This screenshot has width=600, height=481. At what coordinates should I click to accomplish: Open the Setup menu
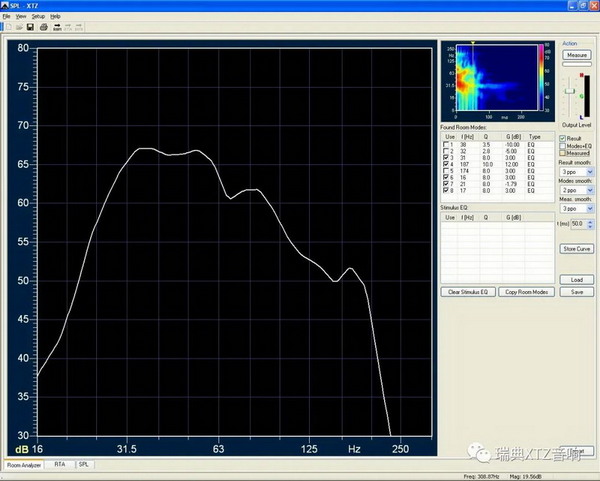click(x=38, y=16)
